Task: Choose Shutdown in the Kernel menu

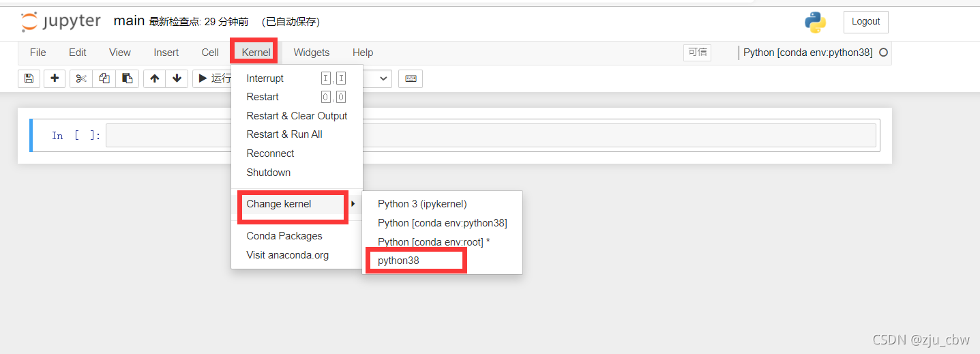Action: pyautogui.click(x=297, y=173)
